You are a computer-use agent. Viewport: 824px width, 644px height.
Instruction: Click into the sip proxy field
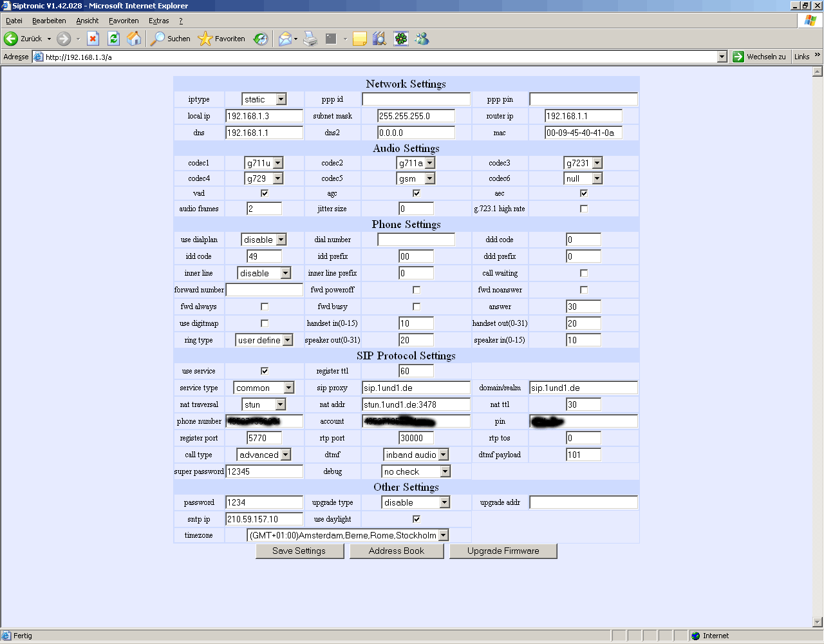click(x=416, y=388)
